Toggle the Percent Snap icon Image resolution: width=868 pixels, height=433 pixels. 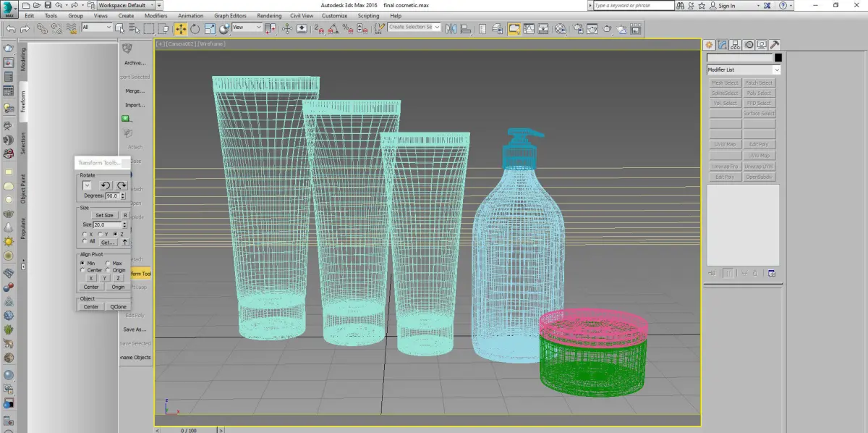point(348,29)
